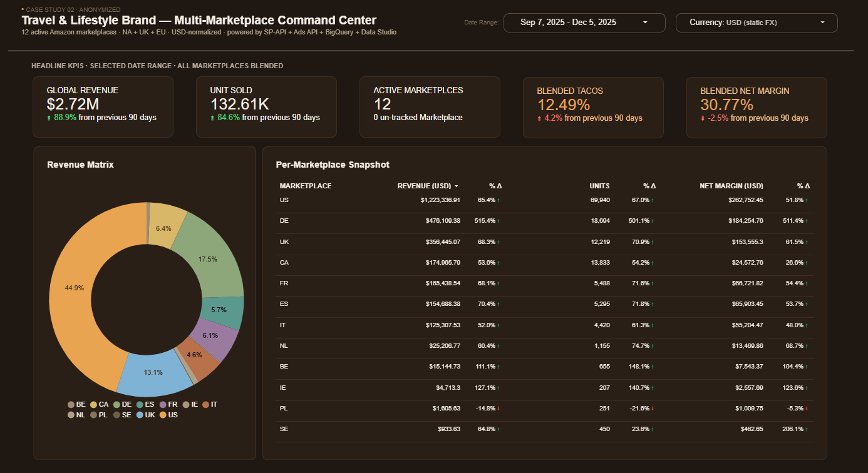Screen dimensions: 868x473
Task: Toggle the US legend entry
Action: click(168, 415)
